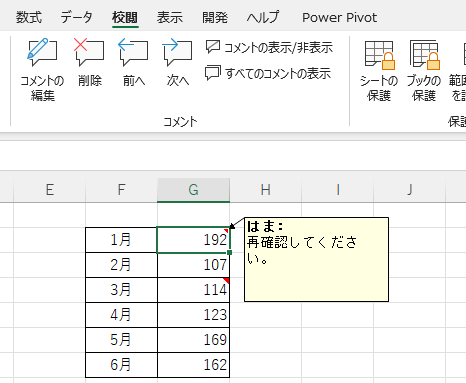
Task: Toggle すべてのコメントの表示 (Show All Comments)
Action: (x=268, y=73)
